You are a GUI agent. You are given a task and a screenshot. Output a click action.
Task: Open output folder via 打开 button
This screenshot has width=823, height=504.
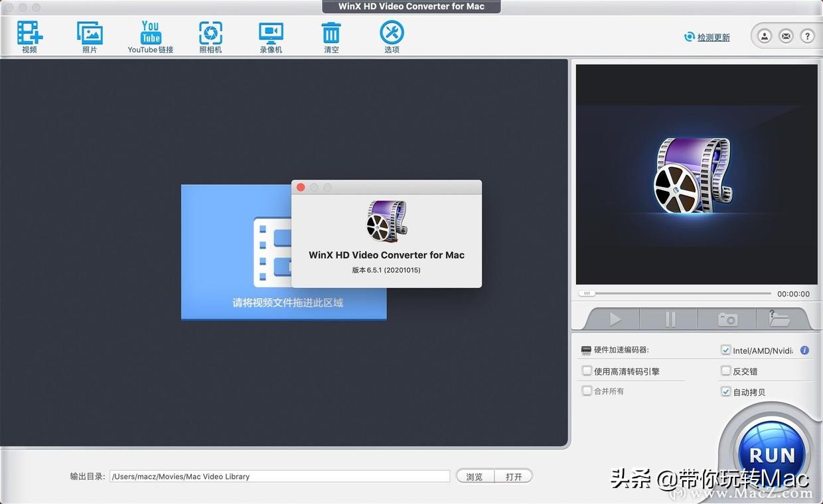point(514,476)
